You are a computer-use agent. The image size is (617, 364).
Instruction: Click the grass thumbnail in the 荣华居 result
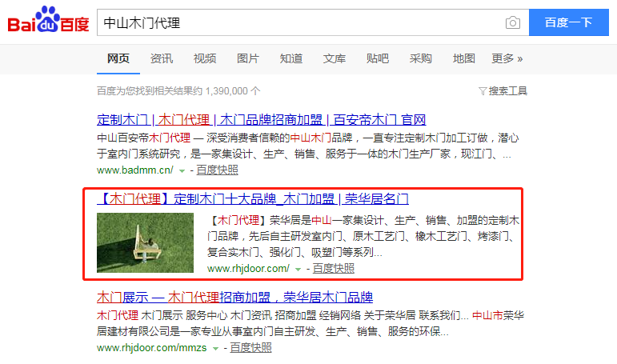point(145,242)
